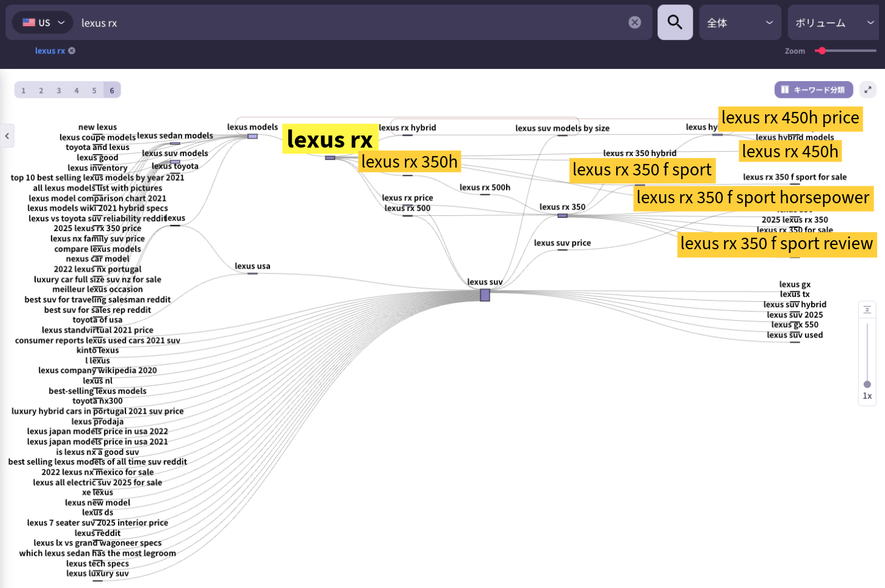Open the ボリューム dropdown

coord(834,23)
